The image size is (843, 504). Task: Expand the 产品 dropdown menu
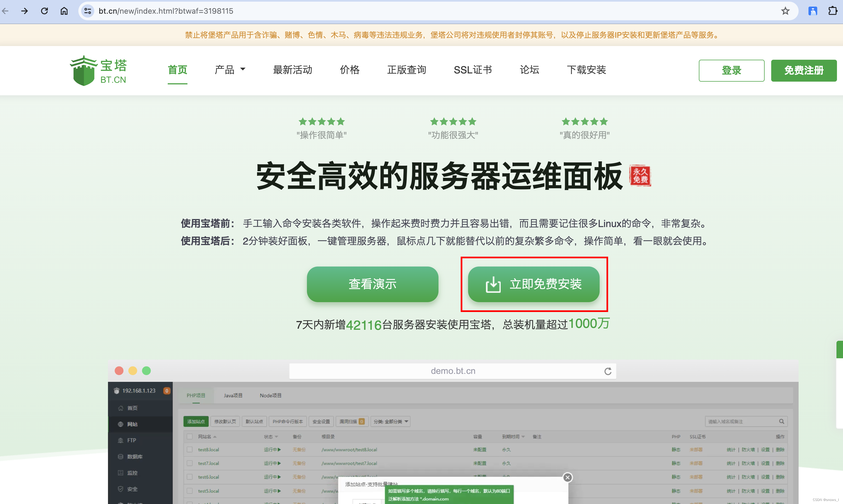pyautogui.click(x=230, y=70)
